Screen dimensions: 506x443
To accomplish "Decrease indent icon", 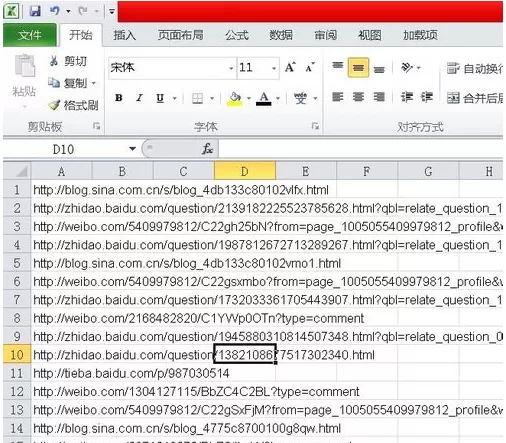I will (407, 97).
